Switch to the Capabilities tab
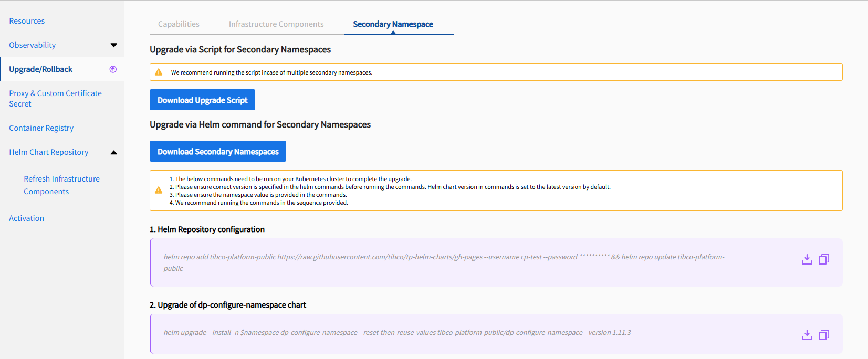Viewport: 868px width, 359px height. coord(179,24)
